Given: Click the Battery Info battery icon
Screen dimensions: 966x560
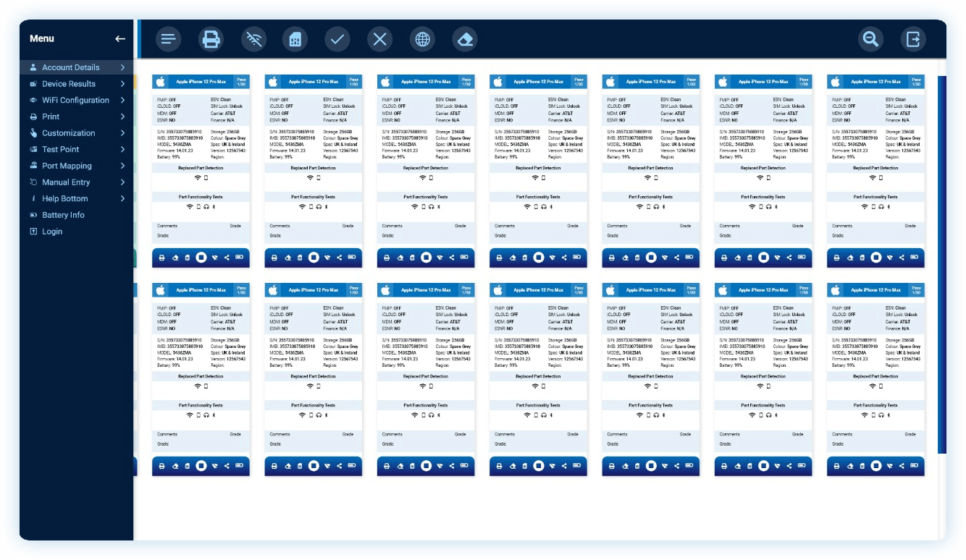Looking at the screenshot, I should click(x=33, y=215).
